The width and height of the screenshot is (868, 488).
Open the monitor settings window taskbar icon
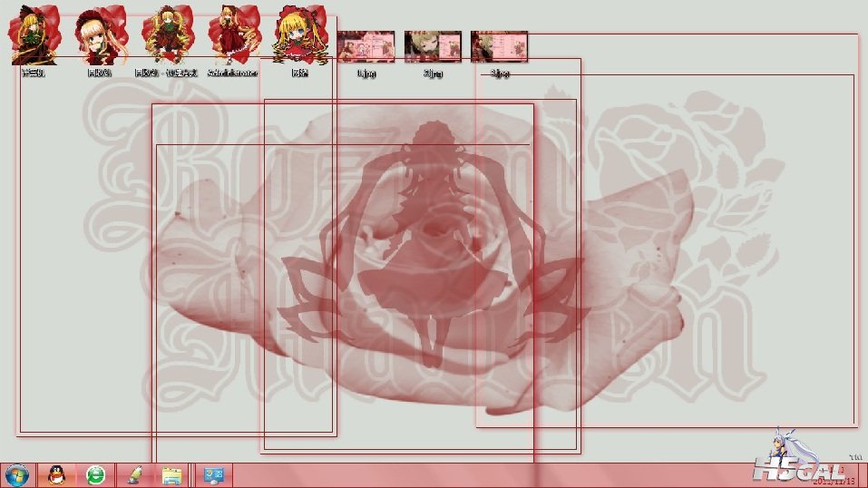tap(214, 476)
